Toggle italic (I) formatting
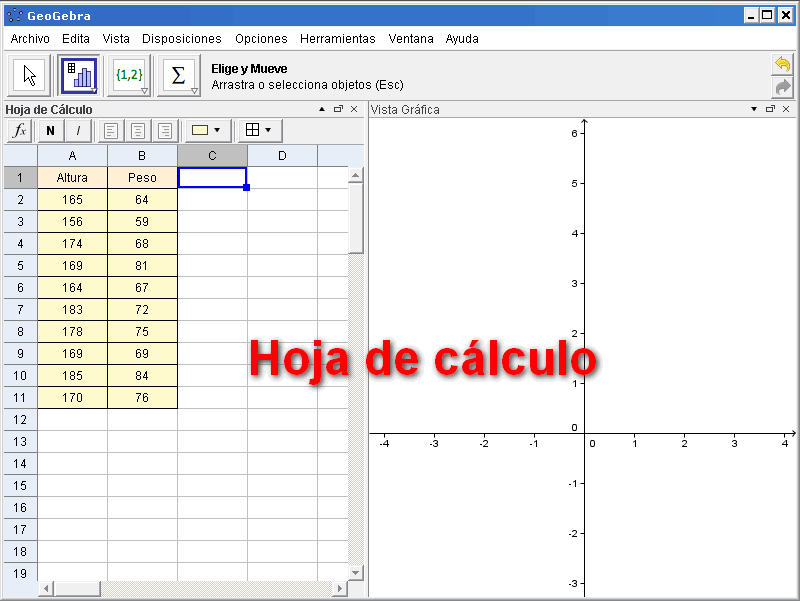800x601 pixels. click(x=78, y=131)
